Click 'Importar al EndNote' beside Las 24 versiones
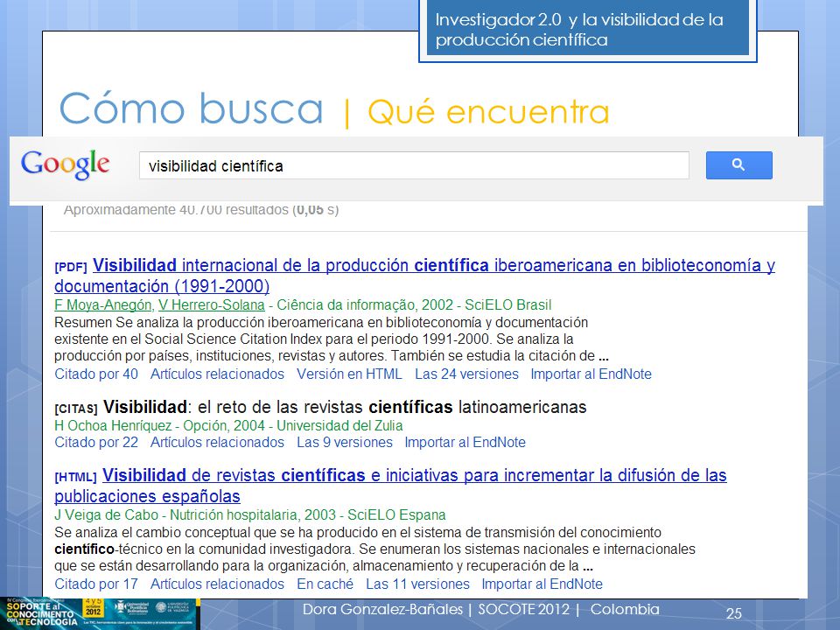Screen dimensions: 840x630 (591, 374)
